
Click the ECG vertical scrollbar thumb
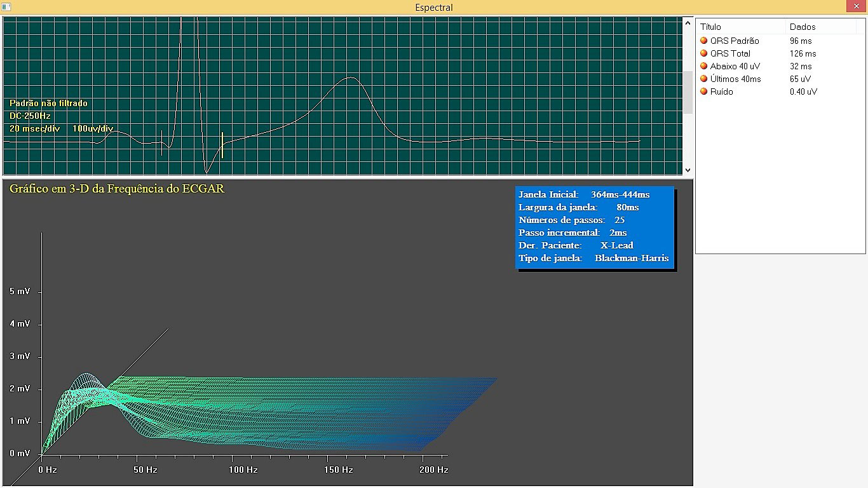[688, 93]
